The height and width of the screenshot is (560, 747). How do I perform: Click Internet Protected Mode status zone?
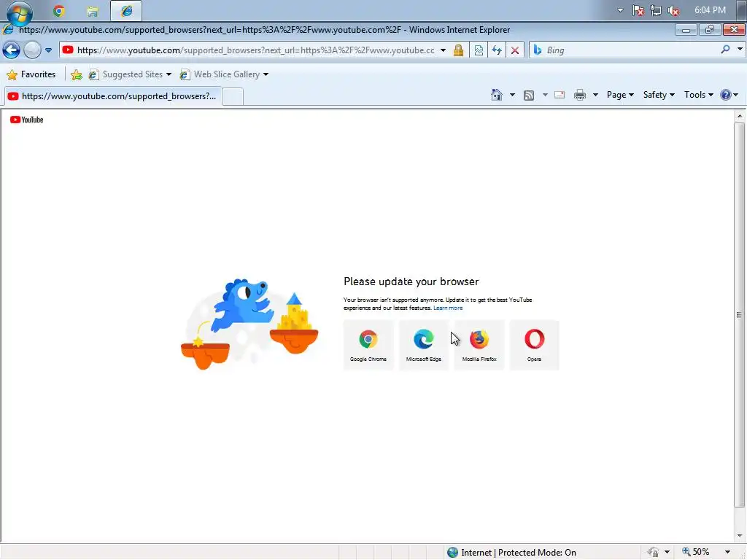[x=511, y=553]
